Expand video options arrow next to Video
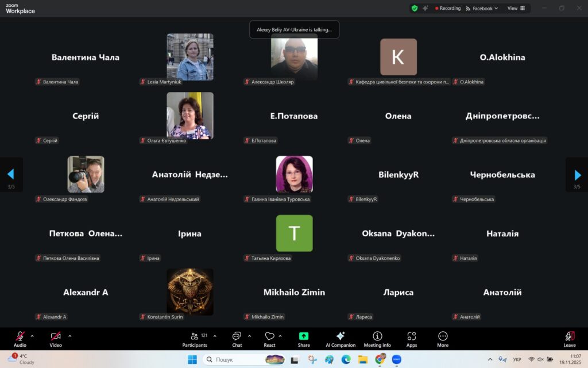588x368 pixels. (x=70, y=336)
